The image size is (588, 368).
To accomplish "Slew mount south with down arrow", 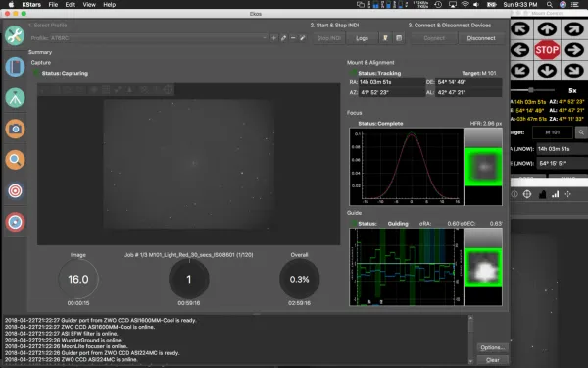I will coord(547,71).
